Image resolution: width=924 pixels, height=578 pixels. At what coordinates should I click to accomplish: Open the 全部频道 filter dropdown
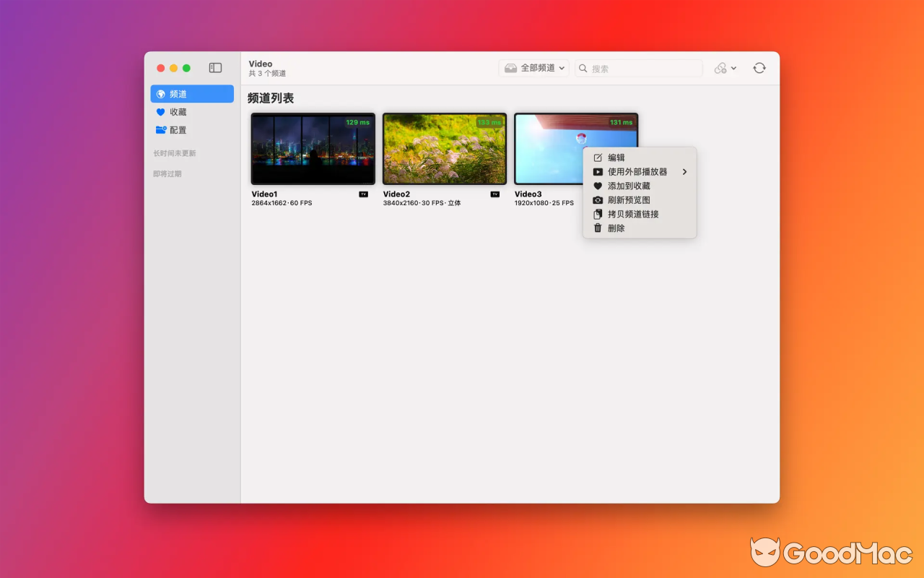[x=533, y=67]
